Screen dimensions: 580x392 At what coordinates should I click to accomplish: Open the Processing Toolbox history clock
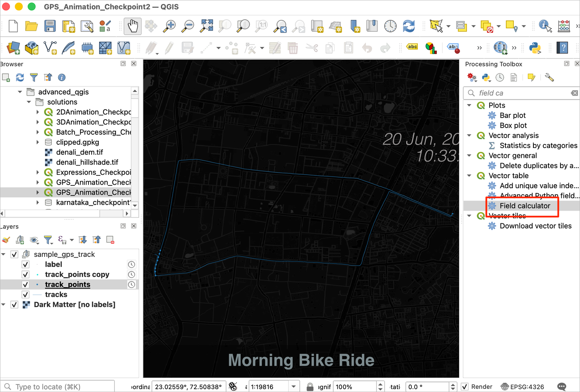(500, 77)
